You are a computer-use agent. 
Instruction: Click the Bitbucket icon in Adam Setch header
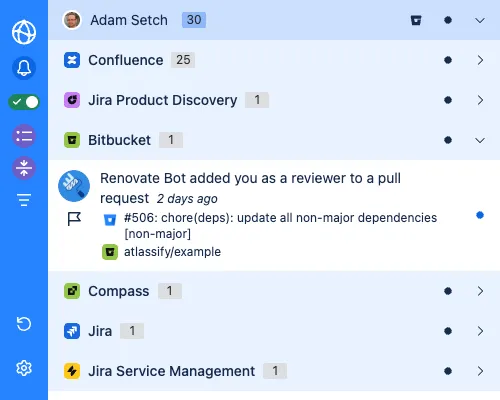(x=416, y=20)
